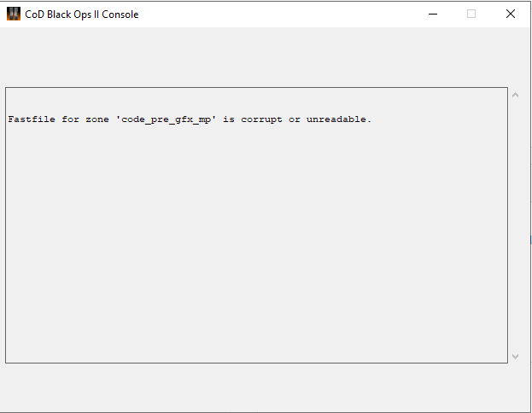The width and height of the screenshot is (532, 413).
Task: Click the word 'corrupt' in the message
Action: pyautogui.click(x=261, y=119)
